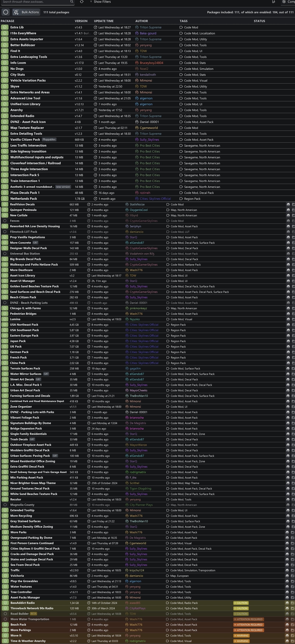The height and width of the screenshot is (644, 295).
Task: Open author link Triton Supreme for Extra Lib
Action: (150, 27)
